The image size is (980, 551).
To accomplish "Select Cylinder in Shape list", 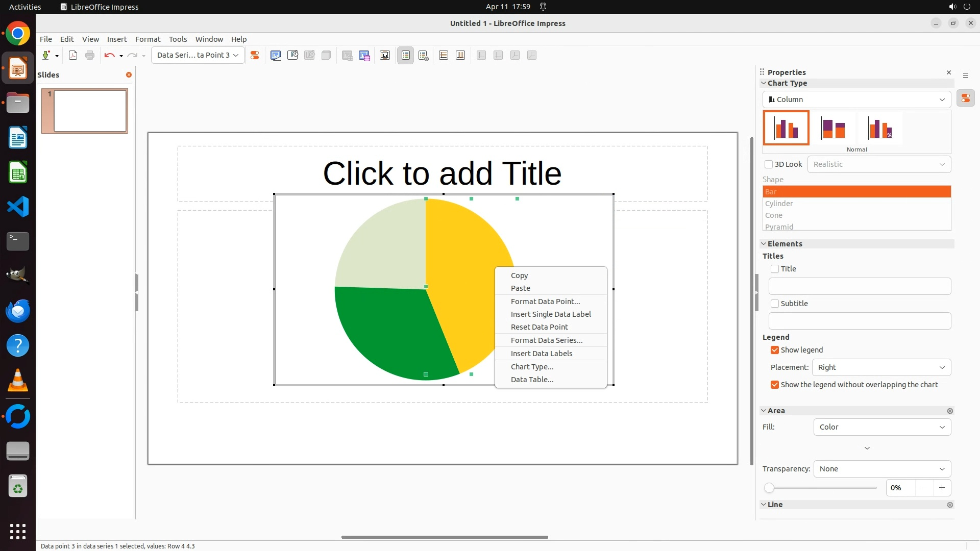I will (x=779, y=204).
